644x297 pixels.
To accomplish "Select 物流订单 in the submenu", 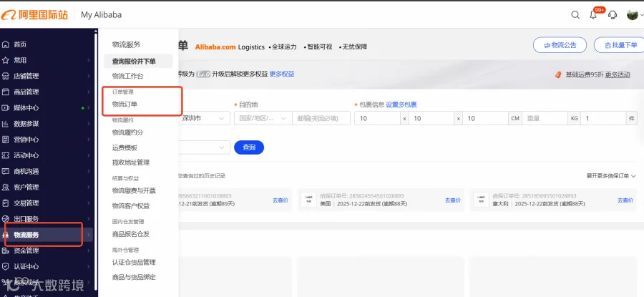I will [x=125, y=104].
